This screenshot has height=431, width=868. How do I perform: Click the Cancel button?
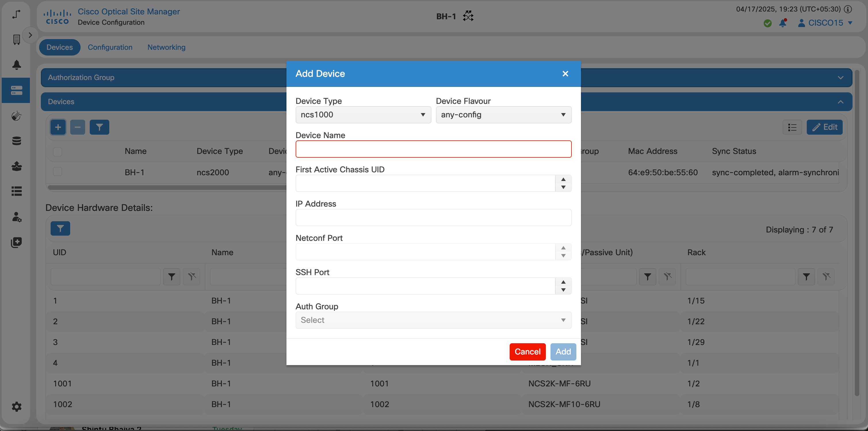527,352
